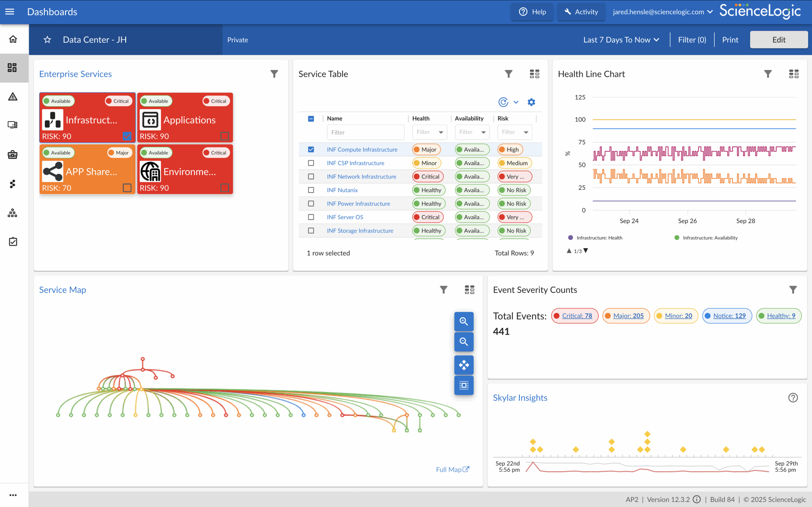Tick the Applications service card checkbox
The height and width of the screenshot is (507, 812).
225,136
